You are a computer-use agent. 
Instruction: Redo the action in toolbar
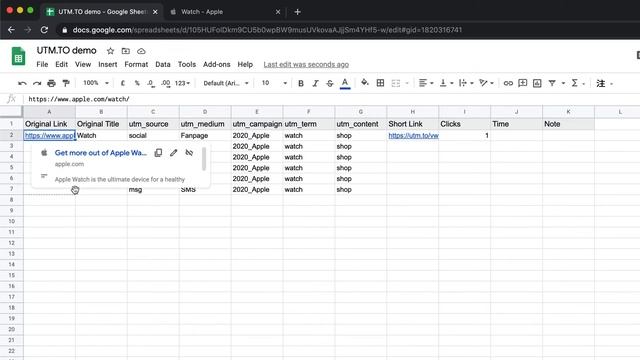[37, 83]
